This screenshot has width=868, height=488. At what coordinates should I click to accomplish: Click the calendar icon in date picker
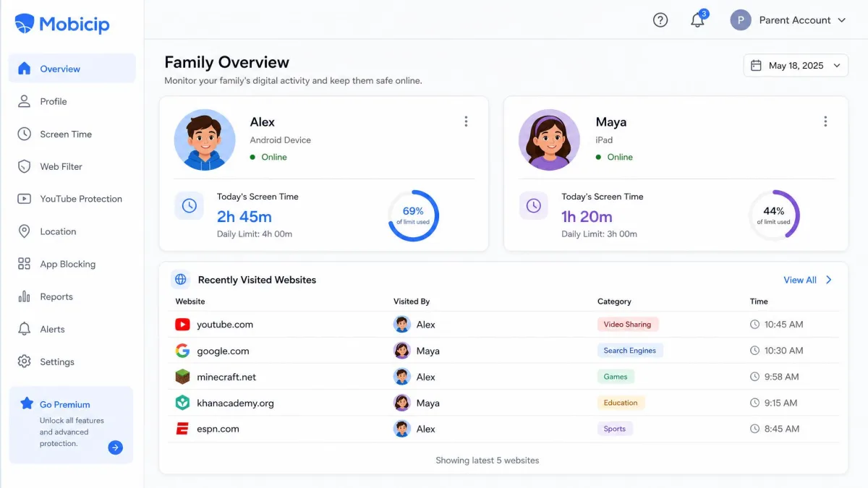click(756, 66)
